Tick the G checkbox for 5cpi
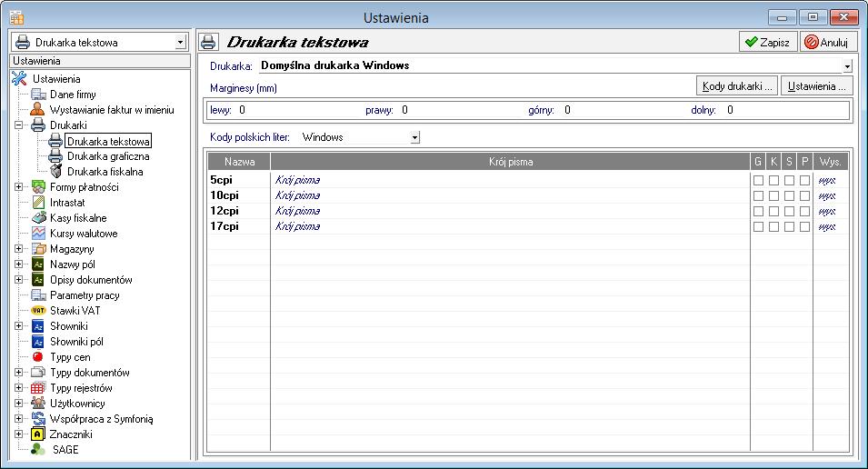Image resolution: width=868 pixels, height=469 pixels. 758,181
